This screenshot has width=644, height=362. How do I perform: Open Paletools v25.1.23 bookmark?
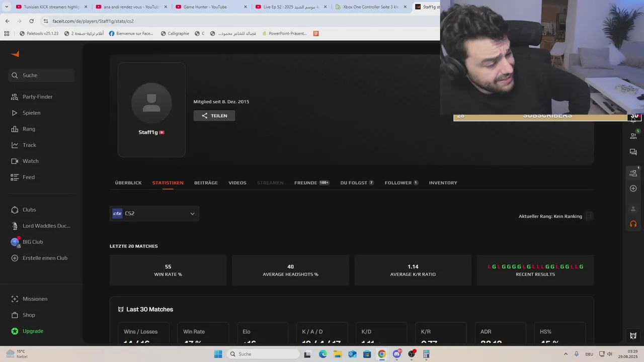tap(39, 34)
